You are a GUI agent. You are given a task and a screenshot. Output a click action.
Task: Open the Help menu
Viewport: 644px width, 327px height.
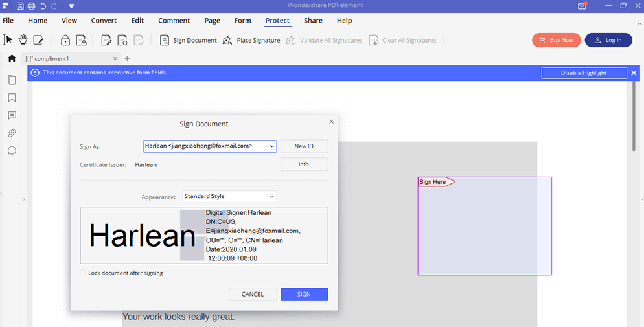(x=344, y=21)
